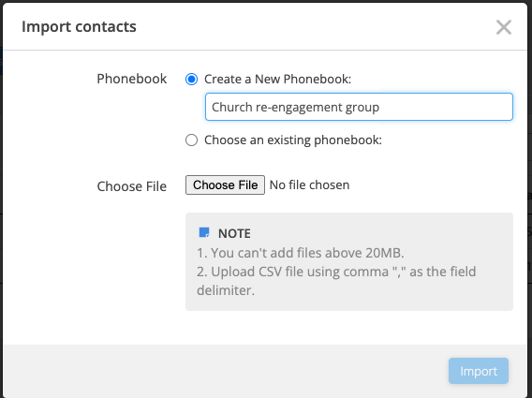Select Choose an existing phonebook radio
Image resolution: width=532 pixels, height=398 pixels.
click(191, 140)
